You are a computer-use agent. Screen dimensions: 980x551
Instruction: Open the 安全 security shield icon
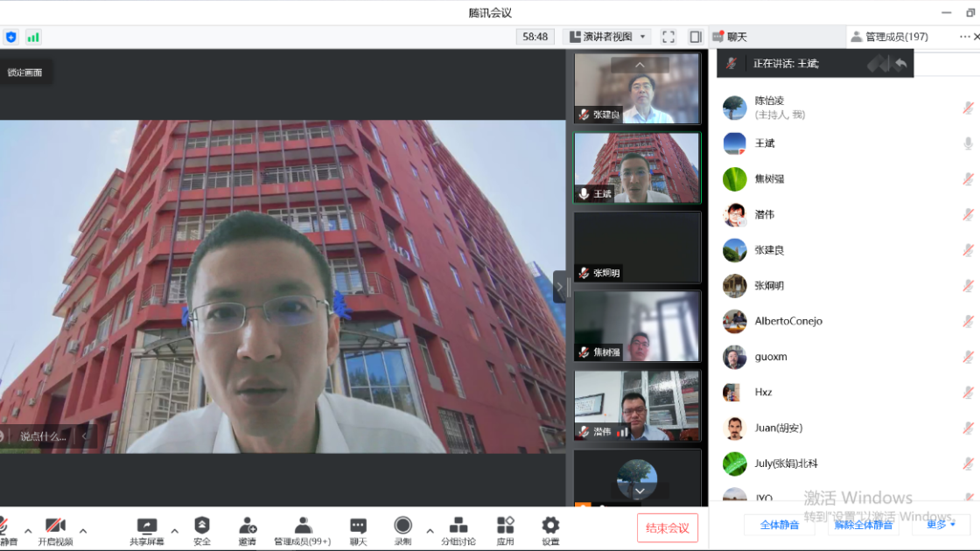(202, 526)
